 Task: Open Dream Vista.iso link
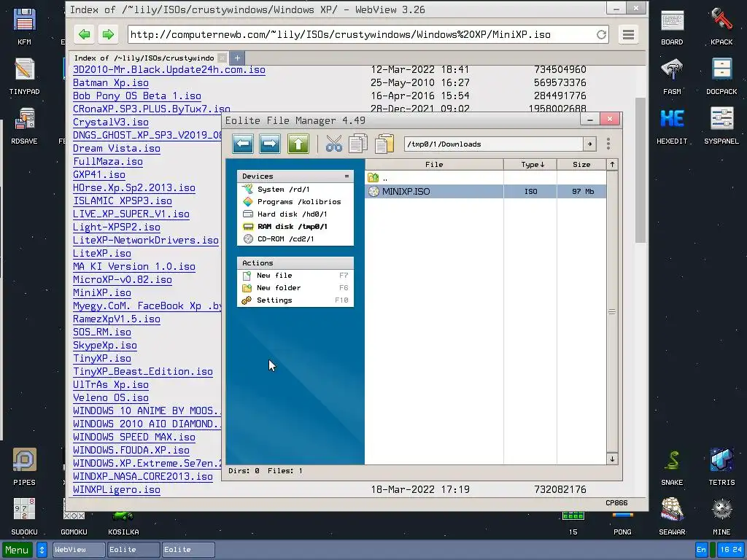[116, 149]
